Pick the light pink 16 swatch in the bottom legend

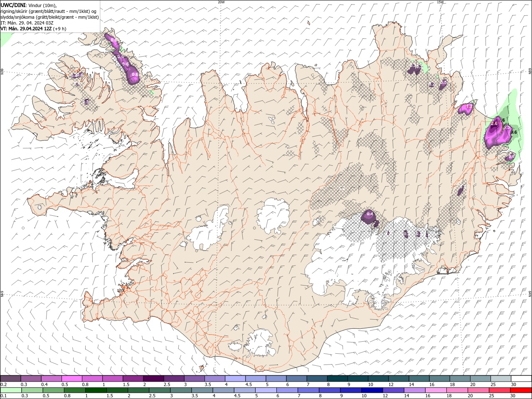tap(435, 390)
